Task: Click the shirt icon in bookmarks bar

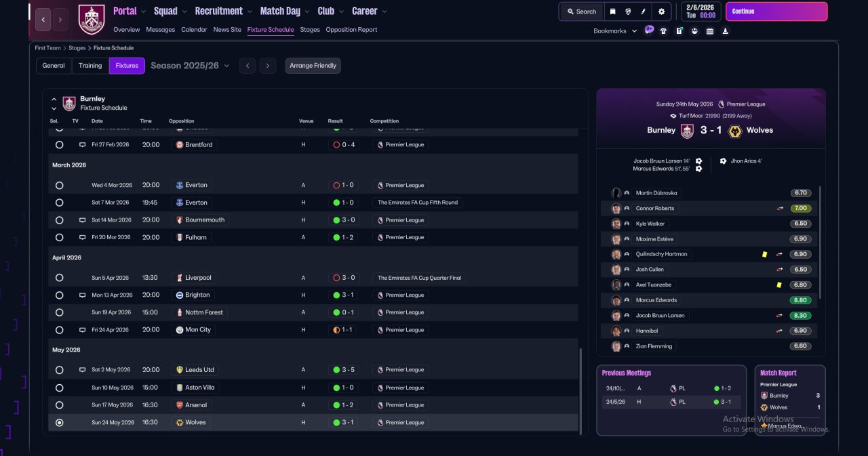Action: [x=664, y=30]
